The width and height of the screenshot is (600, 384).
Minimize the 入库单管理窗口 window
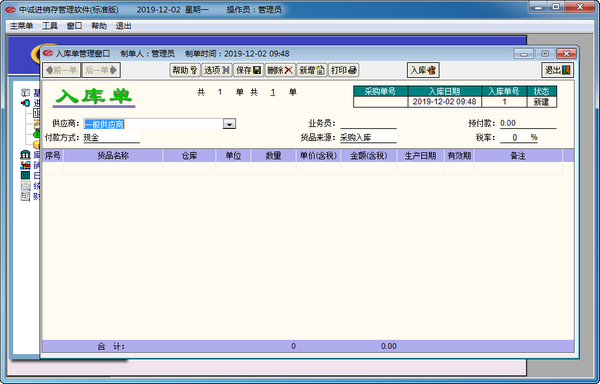point(523,54)
